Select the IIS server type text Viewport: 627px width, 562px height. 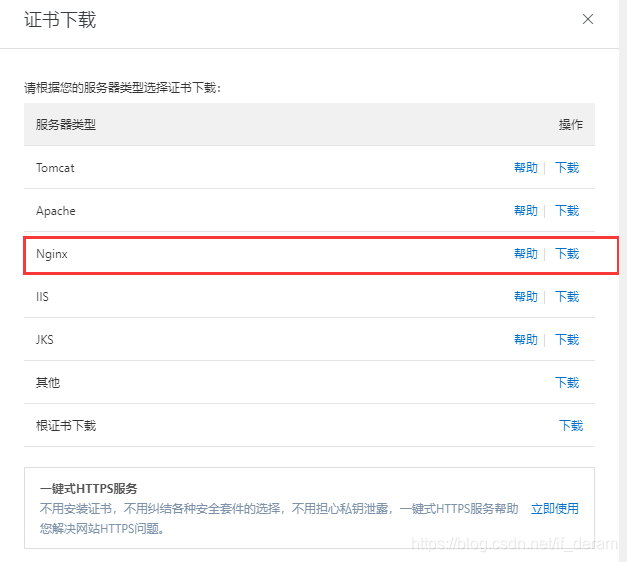[x=42, y=296]
